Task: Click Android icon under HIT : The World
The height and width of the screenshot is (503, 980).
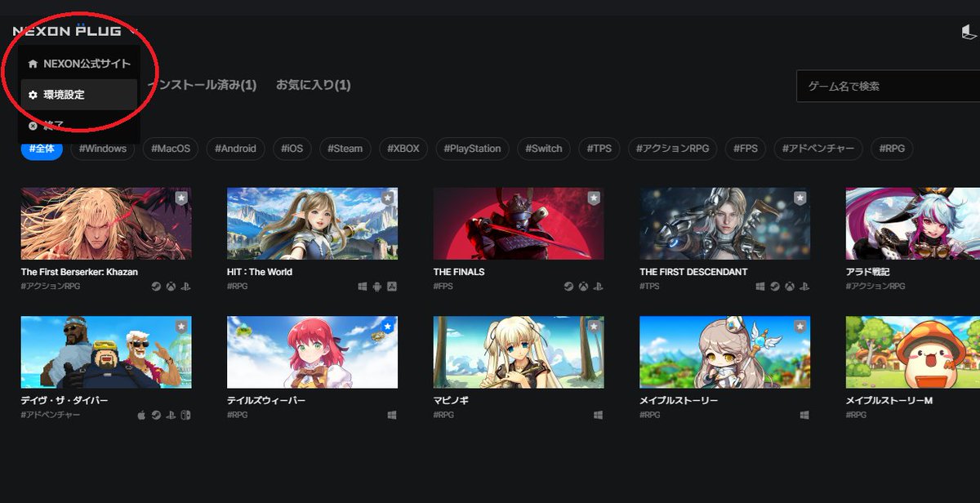Action: point(377,287)
